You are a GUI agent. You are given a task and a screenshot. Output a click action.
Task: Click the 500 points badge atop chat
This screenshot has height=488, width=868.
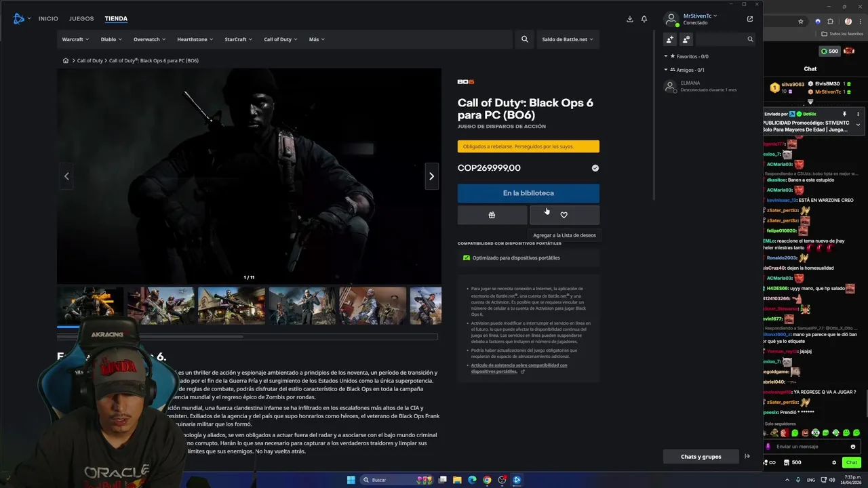(829, 52)
